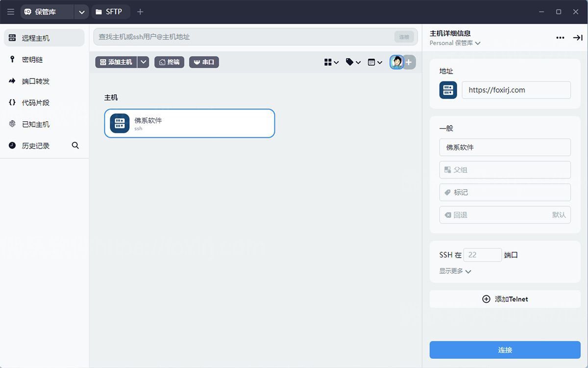Open the 添加主机 dropdown arrow

coord(143,62)
